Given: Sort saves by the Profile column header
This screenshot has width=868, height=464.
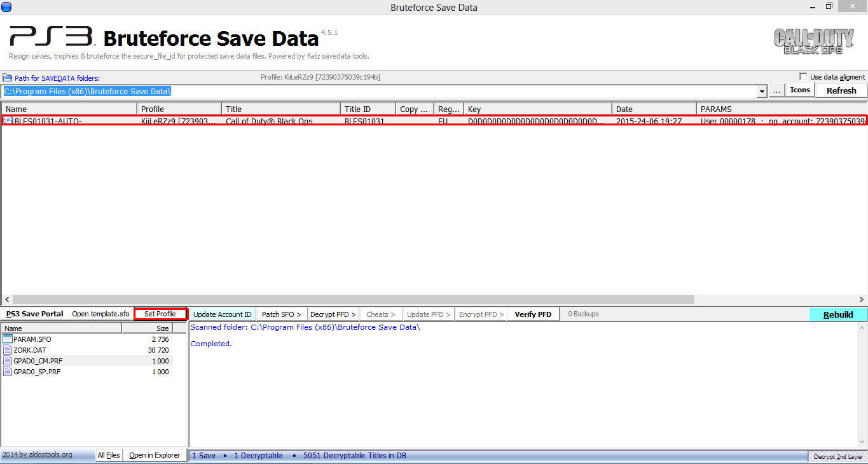Looking at the screenshot, I should (179, 109).
